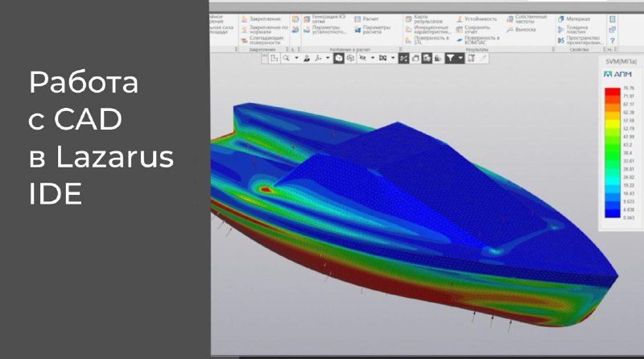Viewport: 644px width, 359px height.
Task: Click the red stress hotspot on hull
Action: pos(266,189)
